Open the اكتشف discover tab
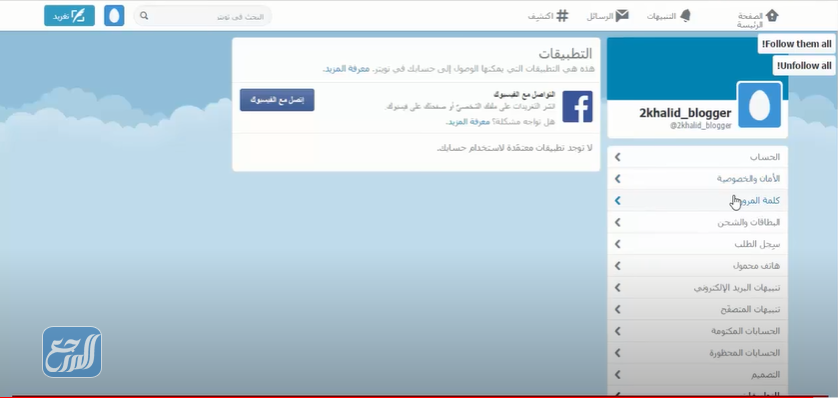 pos(548,16)
